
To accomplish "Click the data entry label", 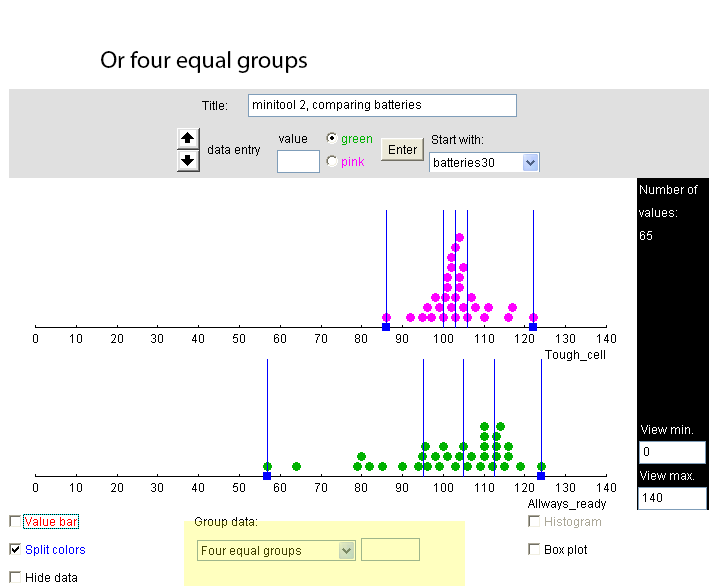I will click(x=233, y=150).
